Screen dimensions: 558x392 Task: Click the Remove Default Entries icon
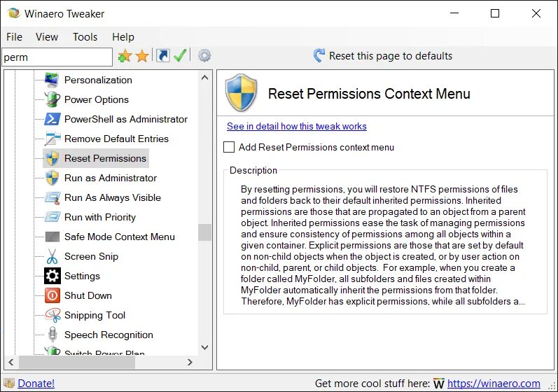coord(52,139)
